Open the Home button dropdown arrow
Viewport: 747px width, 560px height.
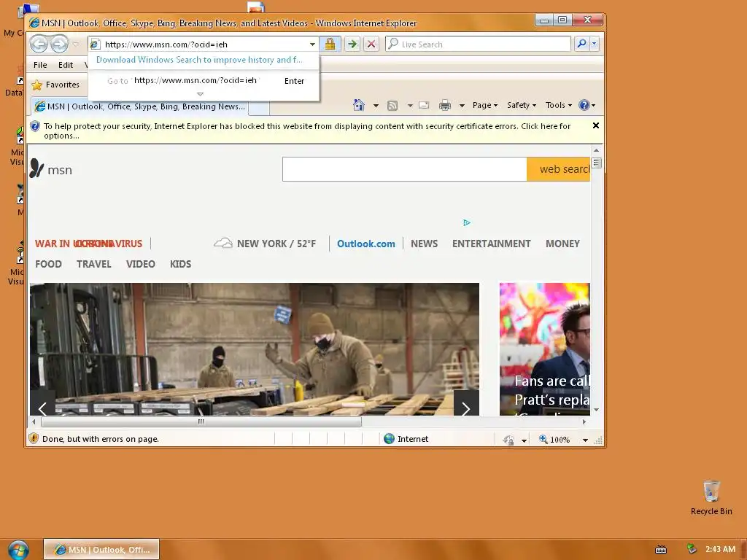click(376, 105)
